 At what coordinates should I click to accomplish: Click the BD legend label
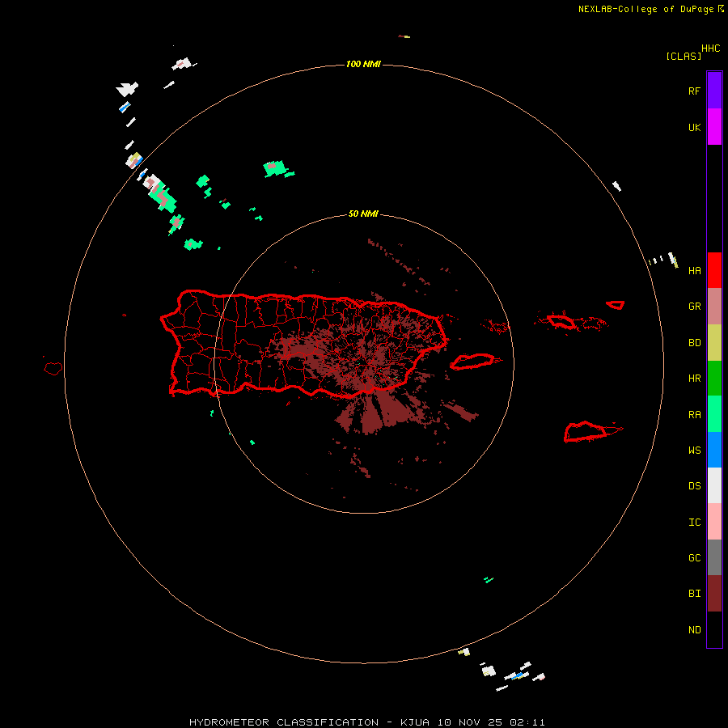click(x=694, y=343)
